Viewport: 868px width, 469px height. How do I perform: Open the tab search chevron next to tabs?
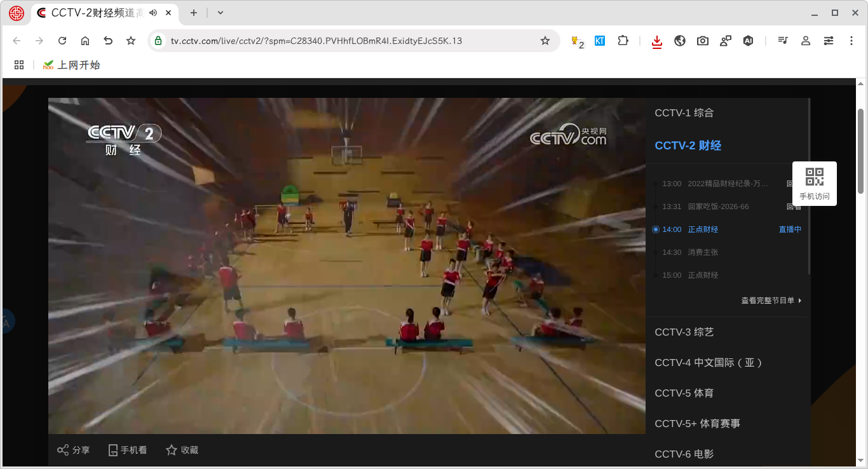[x=220, y=13]
